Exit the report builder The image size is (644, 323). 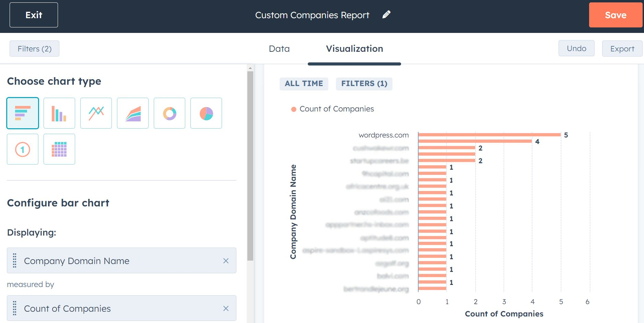click(x=34, y=15)
